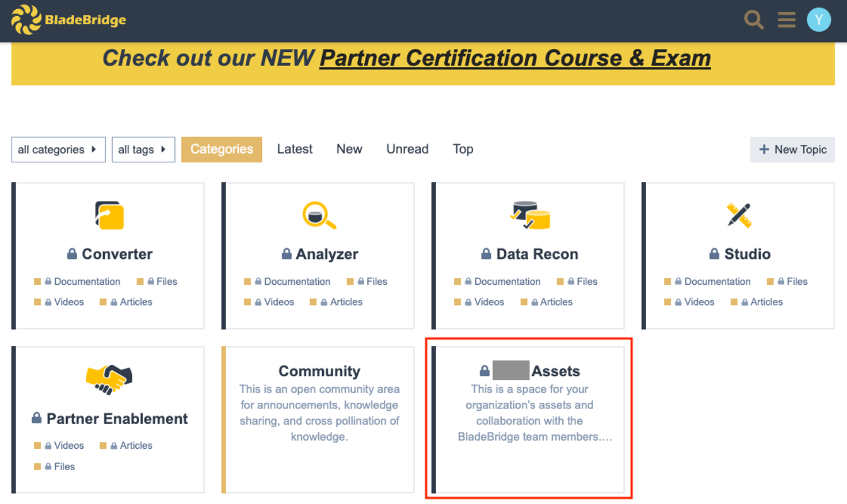Viewport: 847px width, 504px height.
Task: Open the Y user avatar
Action: (819, 20)
